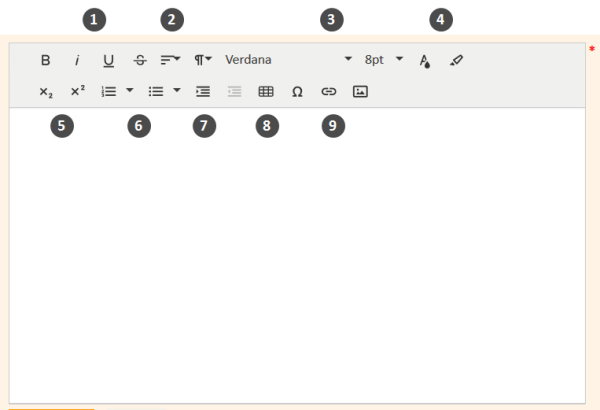
Task: Open the paragraph format menu
Action: click(x=202, y=60)
